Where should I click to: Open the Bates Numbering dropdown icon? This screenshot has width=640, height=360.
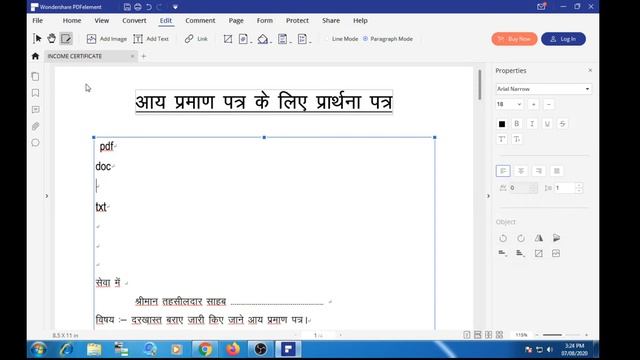click(x=304, y=39)
